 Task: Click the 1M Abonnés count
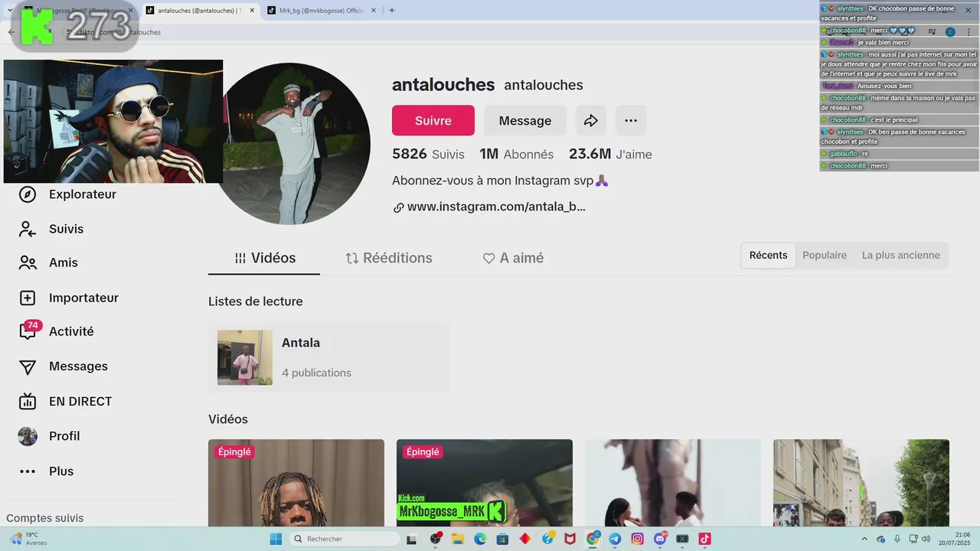[x=517, y=154]
